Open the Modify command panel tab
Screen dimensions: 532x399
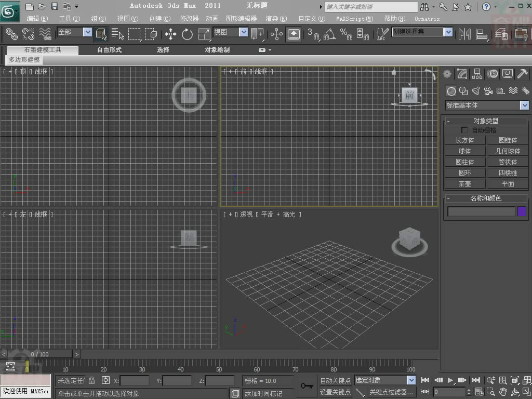pos(462,74)
